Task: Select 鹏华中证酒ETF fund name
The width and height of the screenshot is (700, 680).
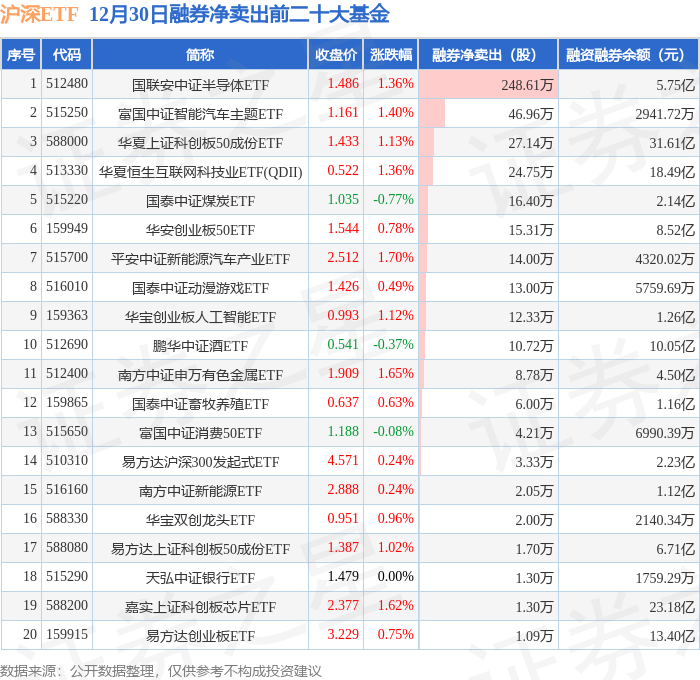Action: coord(200,346)
